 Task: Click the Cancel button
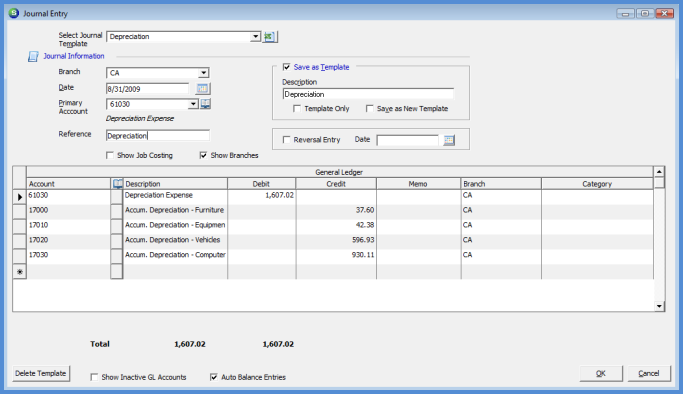pyautogui.click(x=649, y=374)
